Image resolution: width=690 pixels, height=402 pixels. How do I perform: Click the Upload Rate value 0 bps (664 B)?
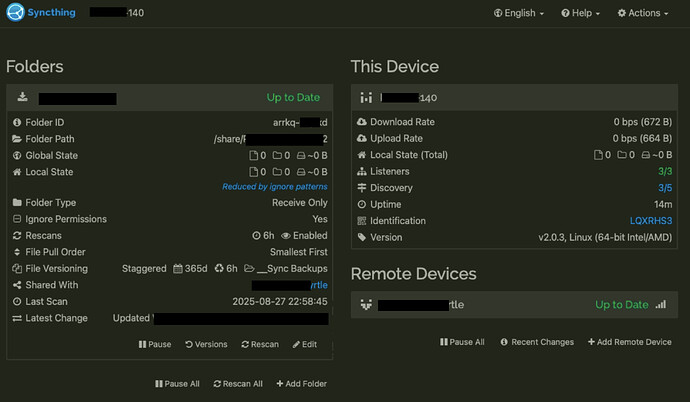[642, 139]
